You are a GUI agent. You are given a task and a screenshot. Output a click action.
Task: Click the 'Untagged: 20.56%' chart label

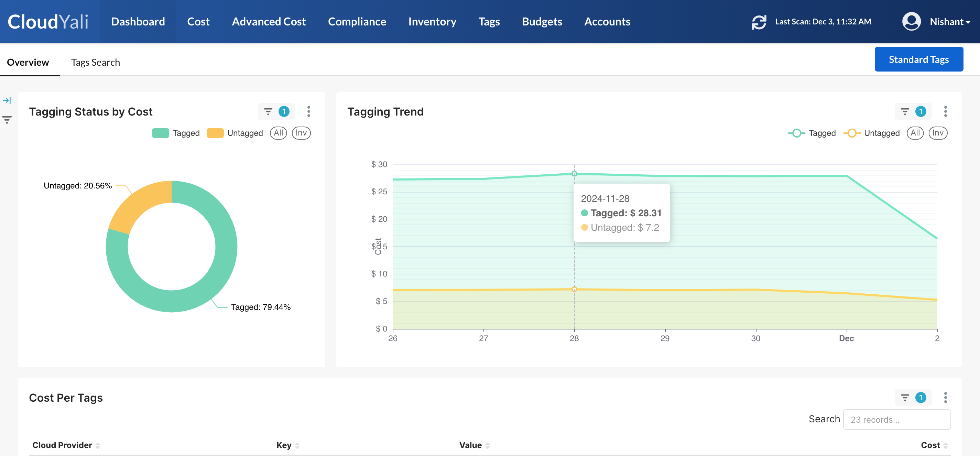tap(78, 186)
